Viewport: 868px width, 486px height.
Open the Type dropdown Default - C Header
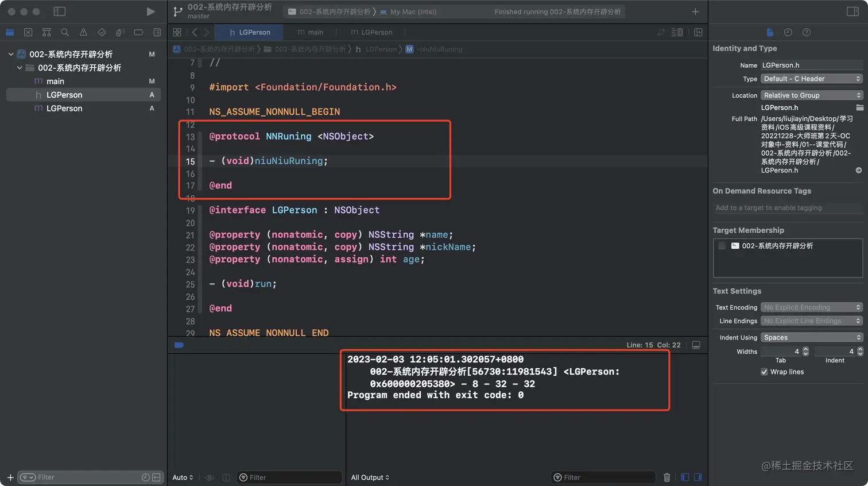[x=812, y=79]
